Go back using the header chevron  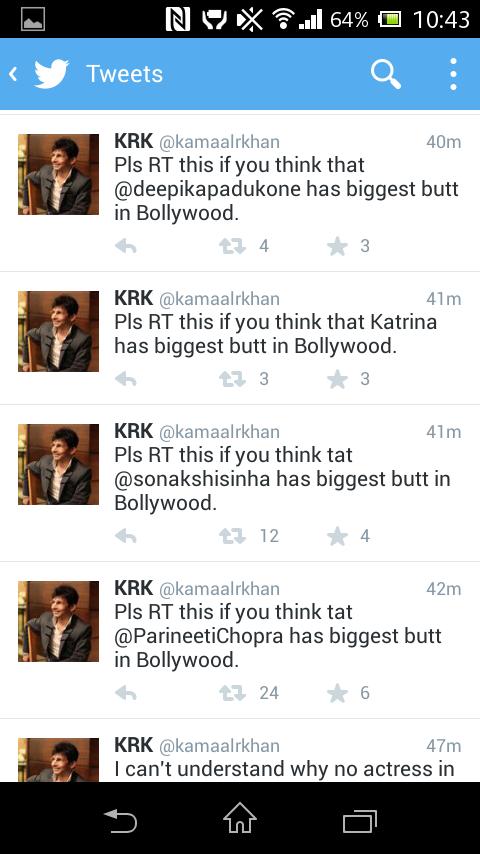14,74
